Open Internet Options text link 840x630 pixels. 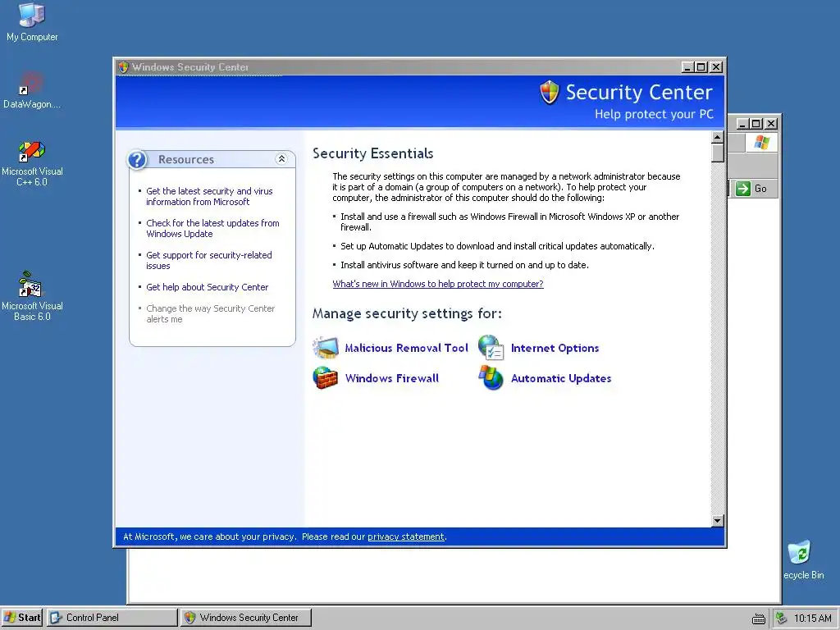(555, 348)
